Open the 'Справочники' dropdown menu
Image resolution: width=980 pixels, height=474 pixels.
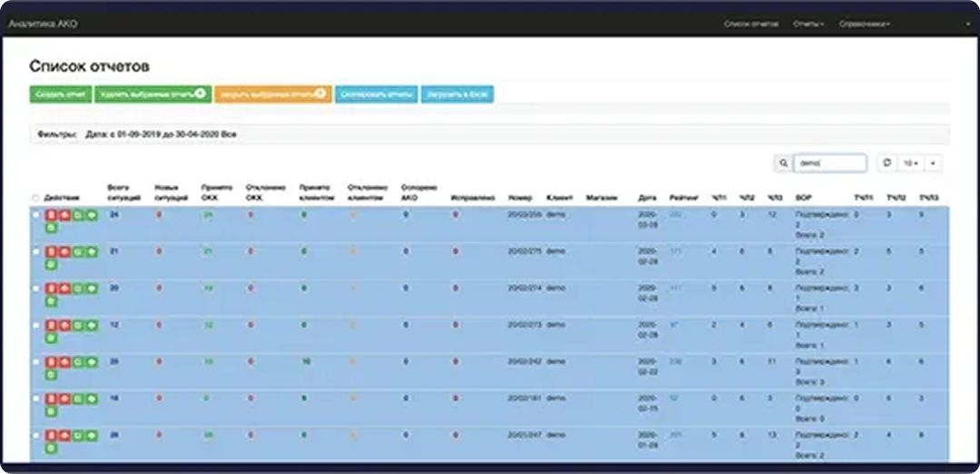(x=864, y=24)
